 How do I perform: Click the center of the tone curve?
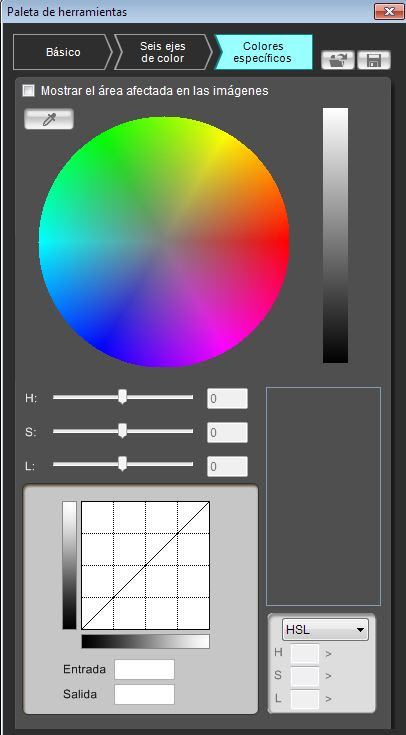coord(145,565)
